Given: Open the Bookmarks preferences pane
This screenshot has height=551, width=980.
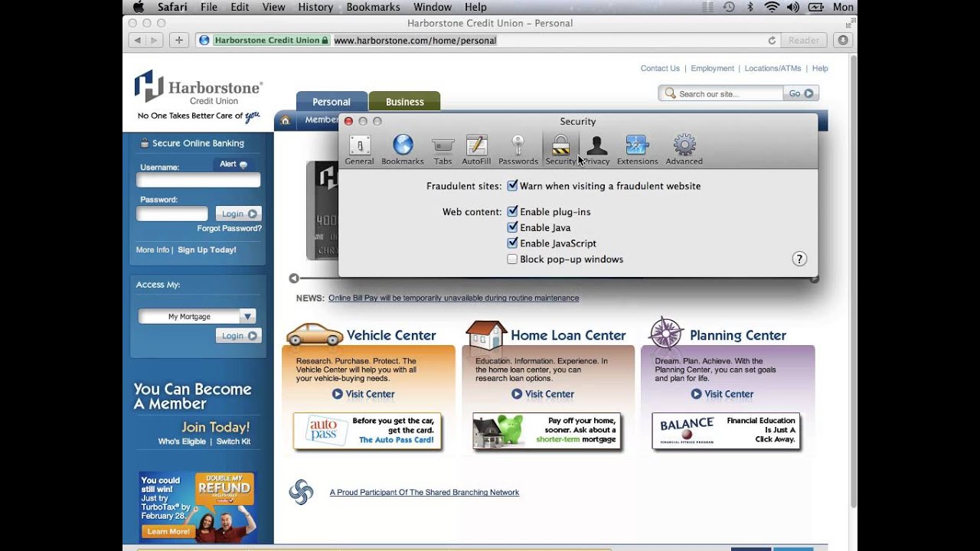Looking at the screenshot, I should [403, 149].
